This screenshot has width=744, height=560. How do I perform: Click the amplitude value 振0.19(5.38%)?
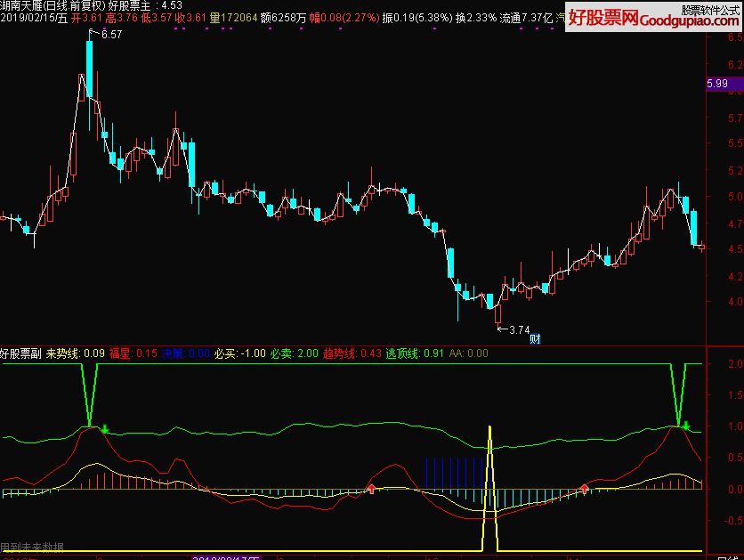tap(417, 19)
